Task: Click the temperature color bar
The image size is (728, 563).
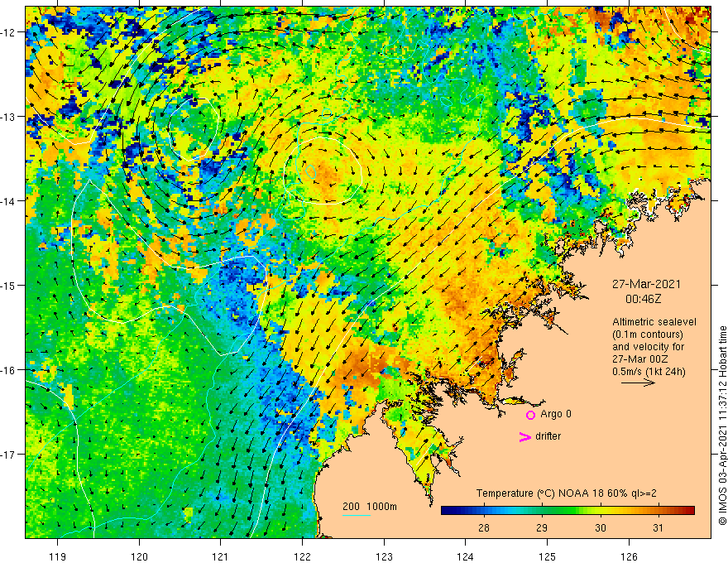Action: point(568,510)
